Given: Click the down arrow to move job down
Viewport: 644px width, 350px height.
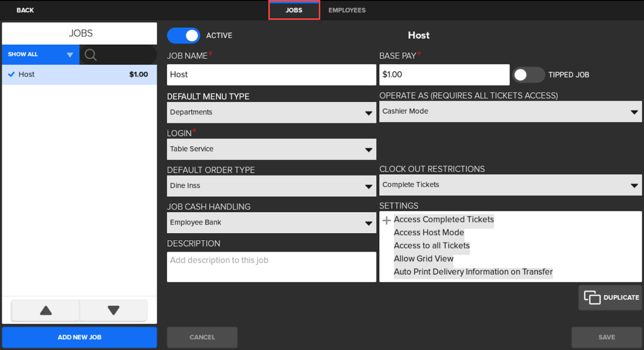Looking at the screenshot, I should pyautogui.click(x=114, y=310).
